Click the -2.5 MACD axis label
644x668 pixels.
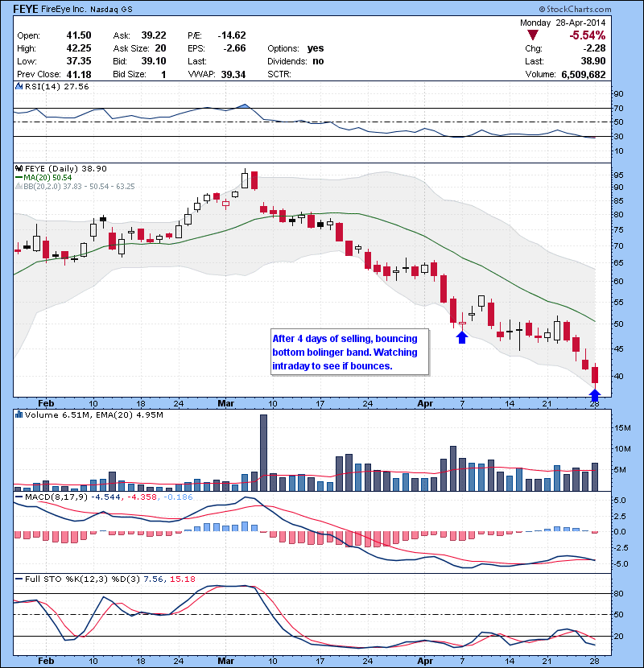pos(620,547)
